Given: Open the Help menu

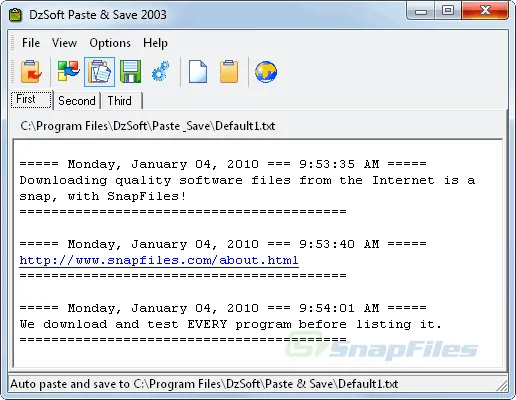Looking at the screenshot, I should pos(155,43).
